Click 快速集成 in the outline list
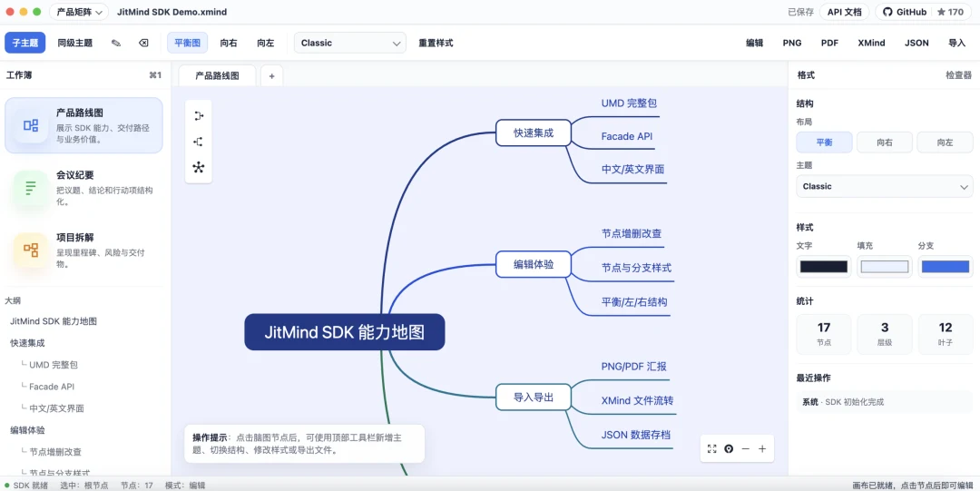 [x=27, y=343]
